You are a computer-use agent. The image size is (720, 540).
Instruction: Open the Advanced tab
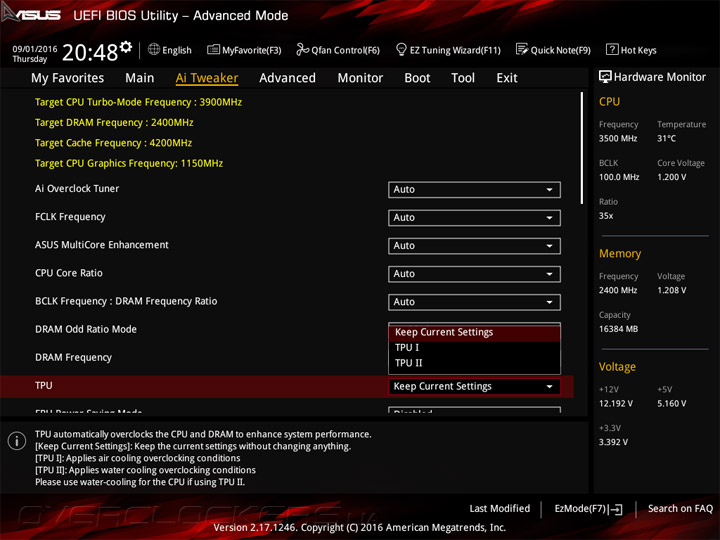[x=287, y=78]
